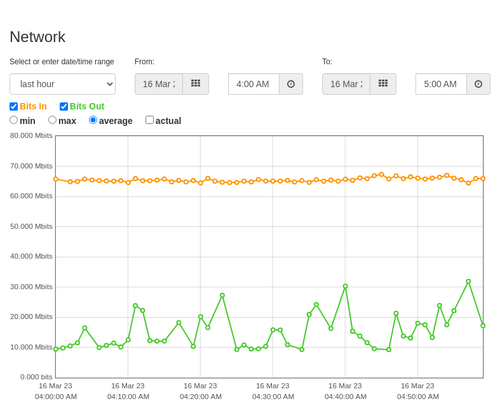Click the 'From:' label
This screenshot has width=500, height=403.
tap(144, 62)
